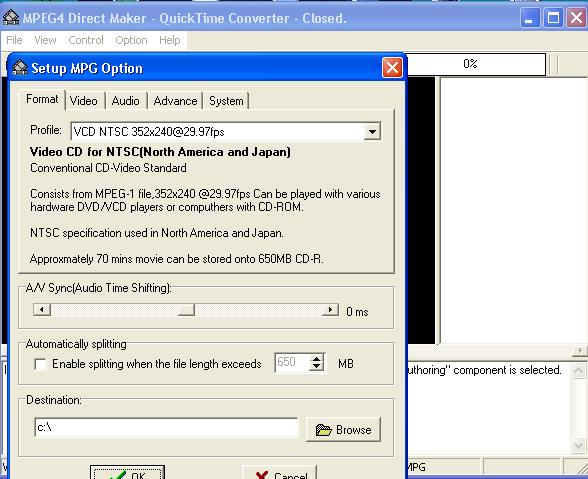Click the A/V Sync left arrow
This screenshot has height=479, width=588.
(x=42, y=310)
